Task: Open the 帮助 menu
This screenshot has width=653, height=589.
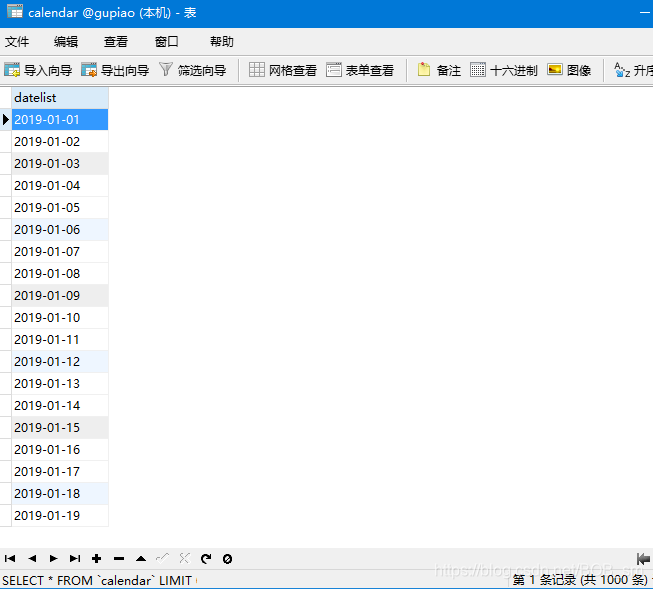Action: click(222, 42)
